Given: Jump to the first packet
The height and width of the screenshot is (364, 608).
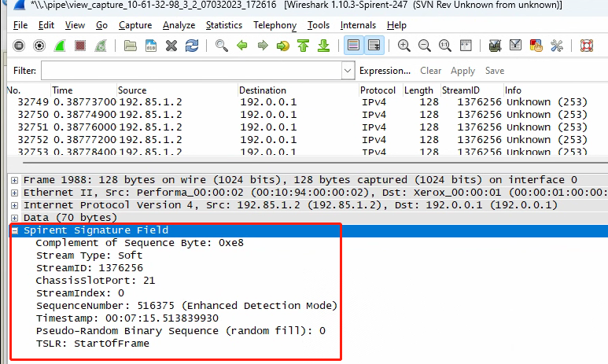Looking at the screenshot, I should (x=303, y=46).
